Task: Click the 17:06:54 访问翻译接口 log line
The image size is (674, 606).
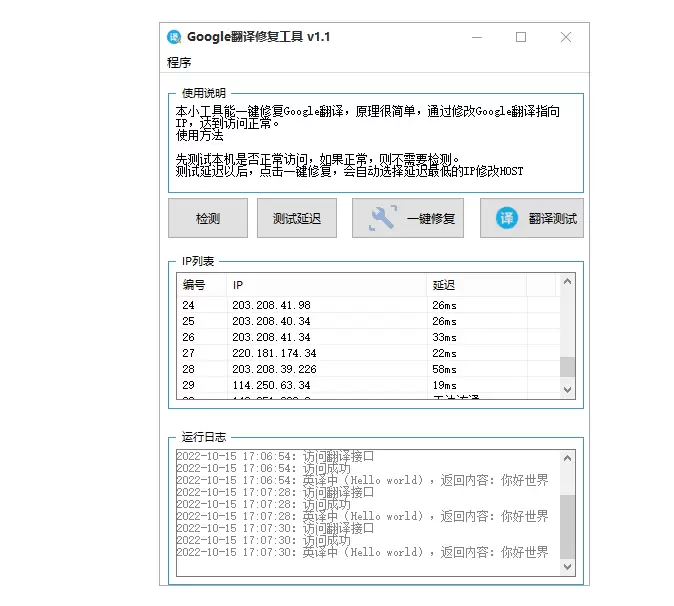Action: 275,456
